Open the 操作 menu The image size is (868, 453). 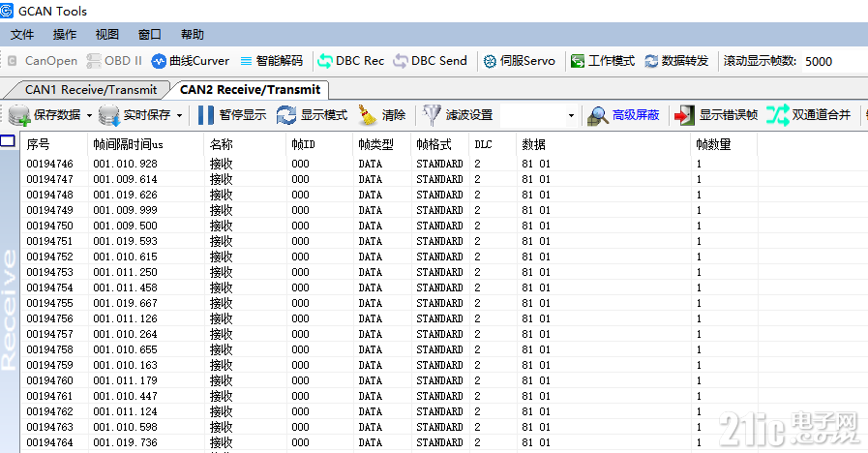point(65,34)
